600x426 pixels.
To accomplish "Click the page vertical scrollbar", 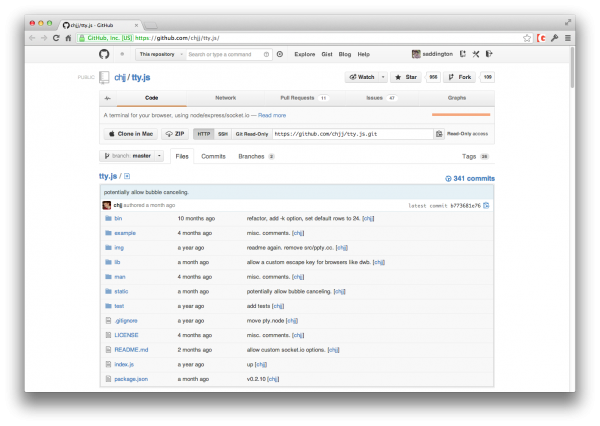I will click(x=572, y=68).
